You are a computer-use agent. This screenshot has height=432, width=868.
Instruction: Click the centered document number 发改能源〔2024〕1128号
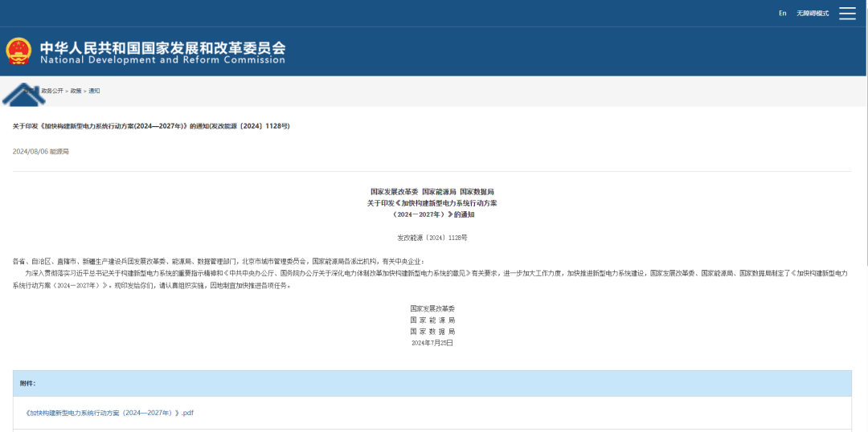432,238
